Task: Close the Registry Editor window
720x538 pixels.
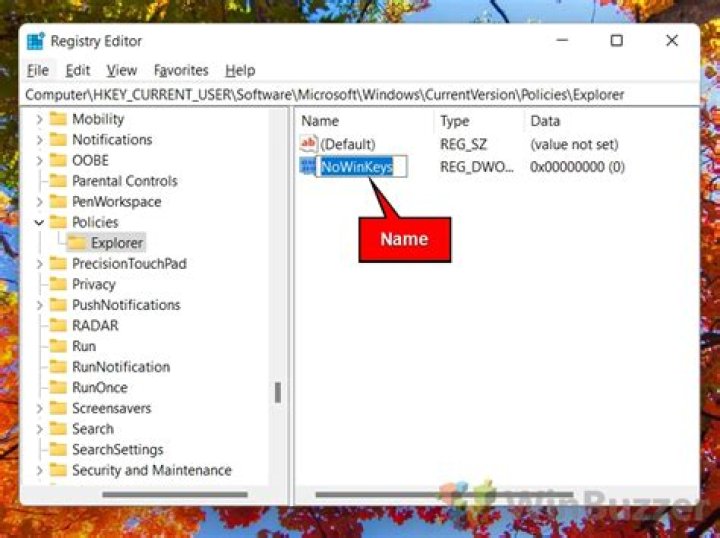Action: [x=671, y=40]
